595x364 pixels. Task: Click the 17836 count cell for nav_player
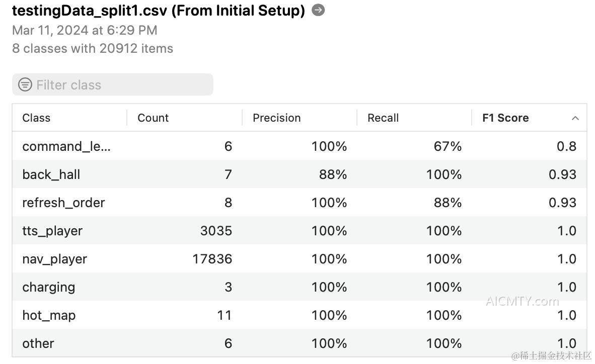pos(212,259)
